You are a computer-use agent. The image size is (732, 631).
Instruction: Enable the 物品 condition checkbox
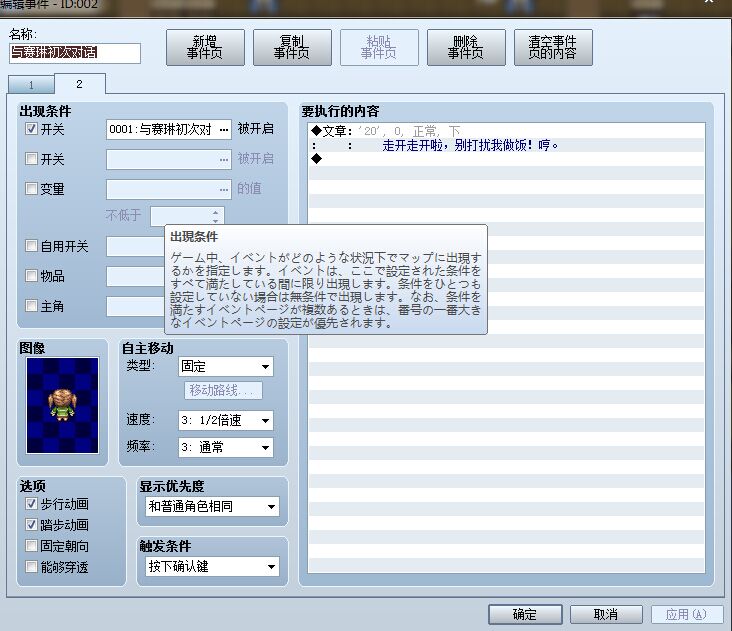[x=31, y=275]
